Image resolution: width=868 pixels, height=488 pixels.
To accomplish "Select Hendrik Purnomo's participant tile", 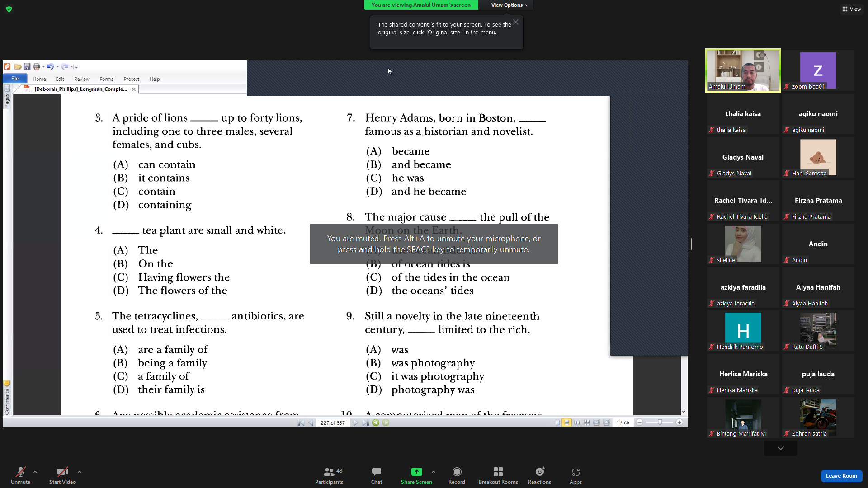I will coord(743,331).
